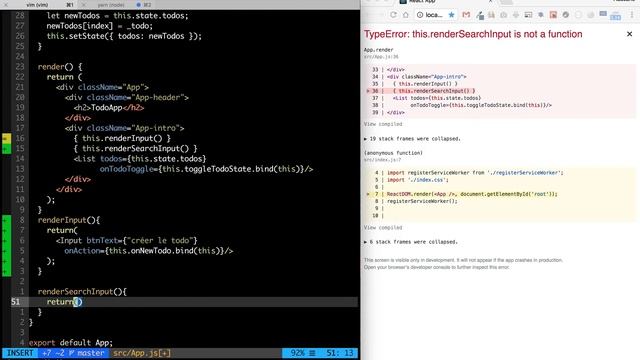Image resolution: width=640 pixels, height=360 pixels.
Task: Close the vim (vim) terminal tab
Action: (x=6, y=4)
